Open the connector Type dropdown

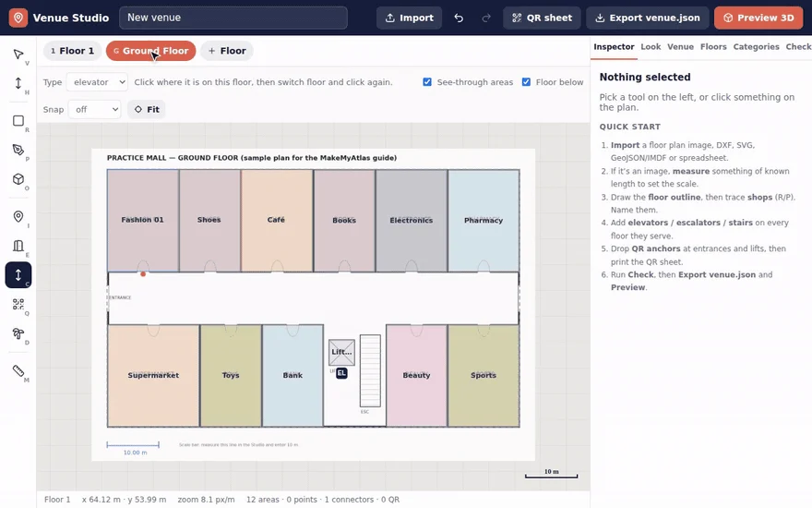click(98, 82)
